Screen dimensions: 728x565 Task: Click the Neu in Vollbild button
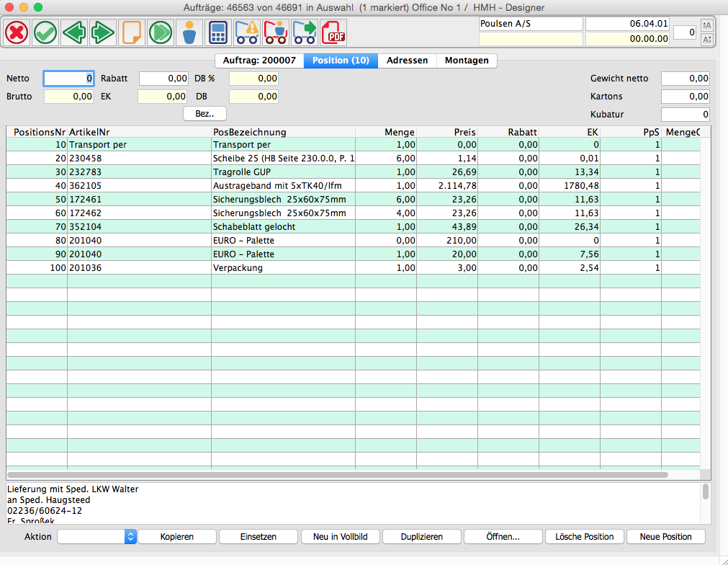click(341, 537)
